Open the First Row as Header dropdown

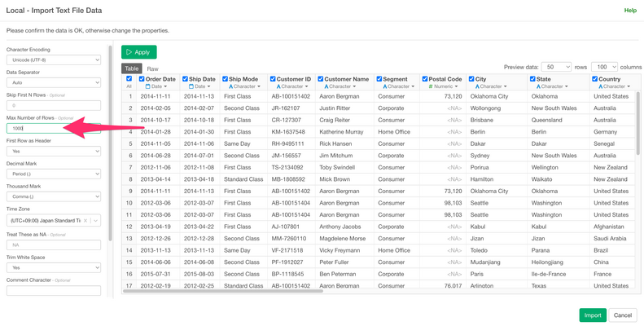coord(54,152)
